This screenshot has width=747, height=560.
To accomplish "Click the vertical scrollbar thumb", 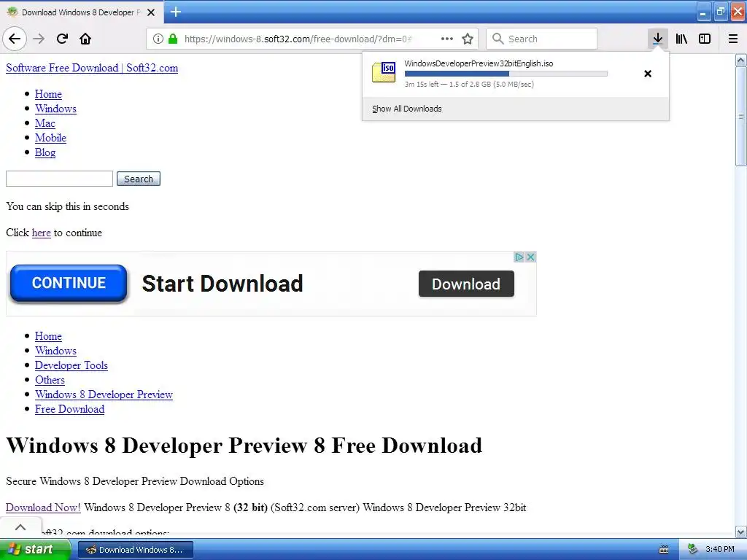I will pyautogui.click(x=740, y=116).
